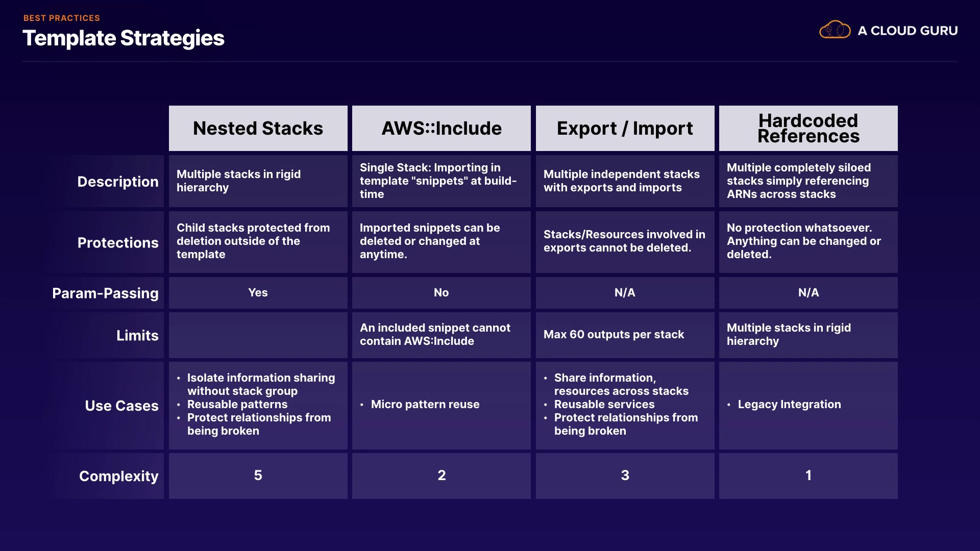Click the A Cloud Guru cloud logo icon
The height and width of the screenshot is (551, 980).
tap(835, 30)
